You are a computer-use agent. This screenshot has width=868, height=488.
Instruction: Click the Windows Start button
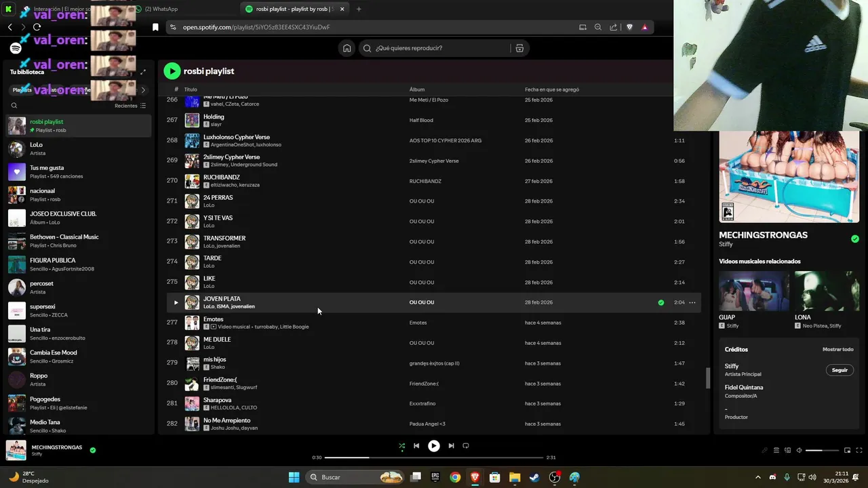[x=294, y=477]
